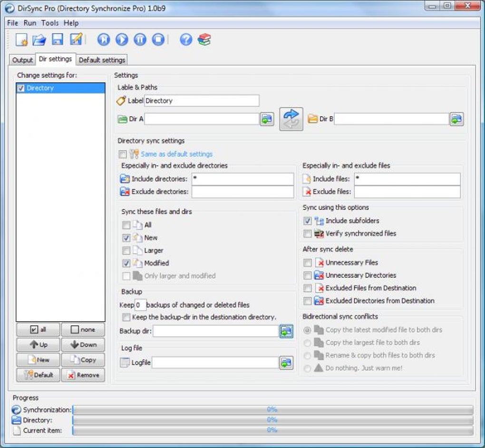Uncheck the Modified files checkbox
Viewport: 485px width, 448px height.
tap(126, 263)
